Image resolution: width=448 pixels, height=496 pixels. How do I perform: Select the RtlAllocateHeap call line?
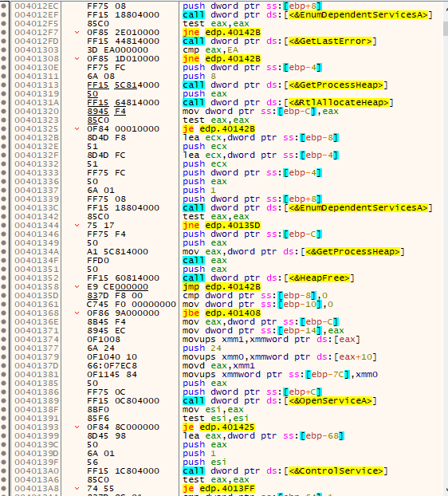(288, 103)
